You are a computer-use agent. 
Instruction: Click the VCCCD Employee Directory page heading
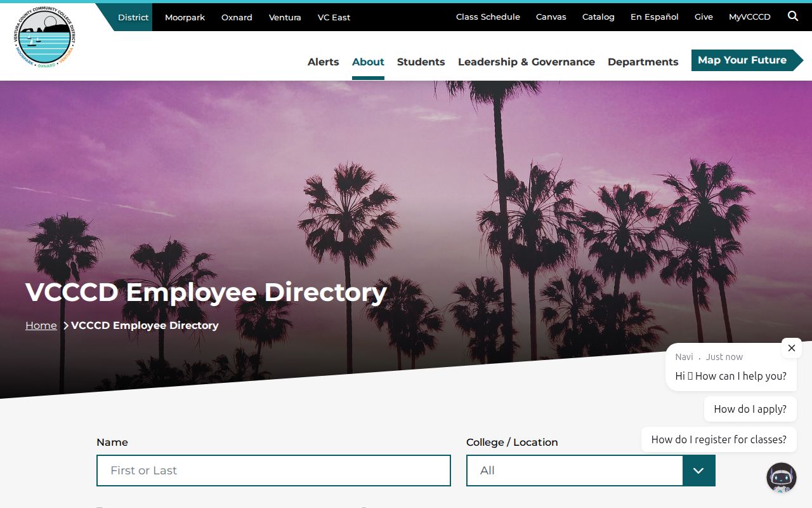206,292
